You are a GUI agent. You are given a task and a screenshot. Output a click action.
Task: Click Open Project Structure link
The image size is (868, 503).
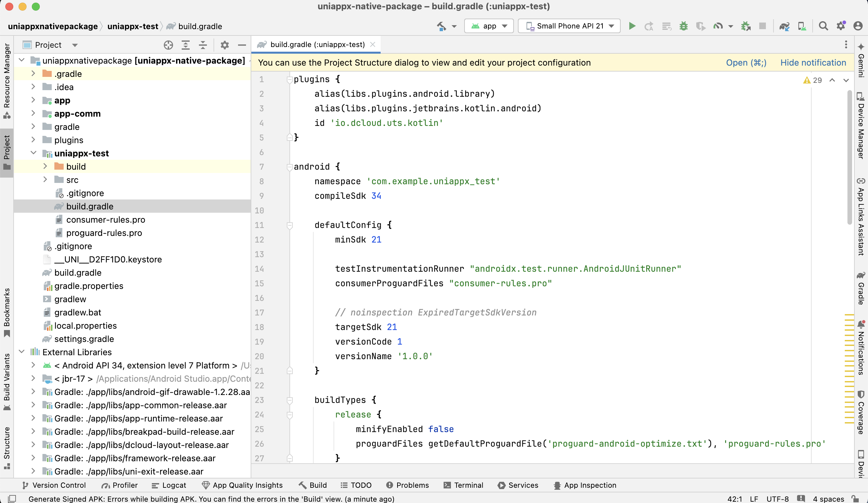pyautogui.click(x=746, y=63)
